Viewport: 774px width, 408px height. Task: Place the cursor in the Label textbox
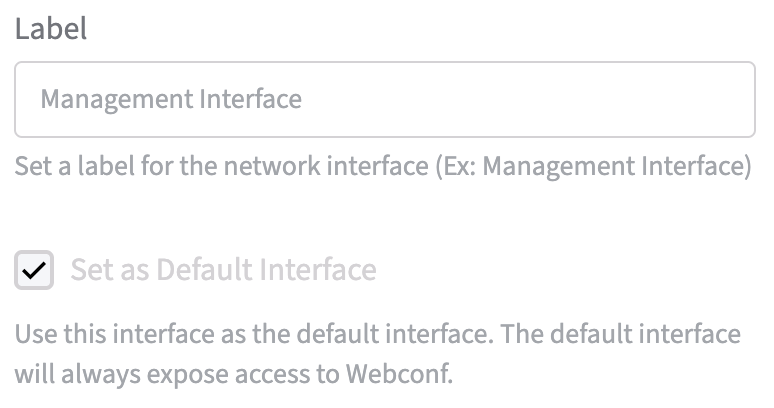[x=384, y=100]
